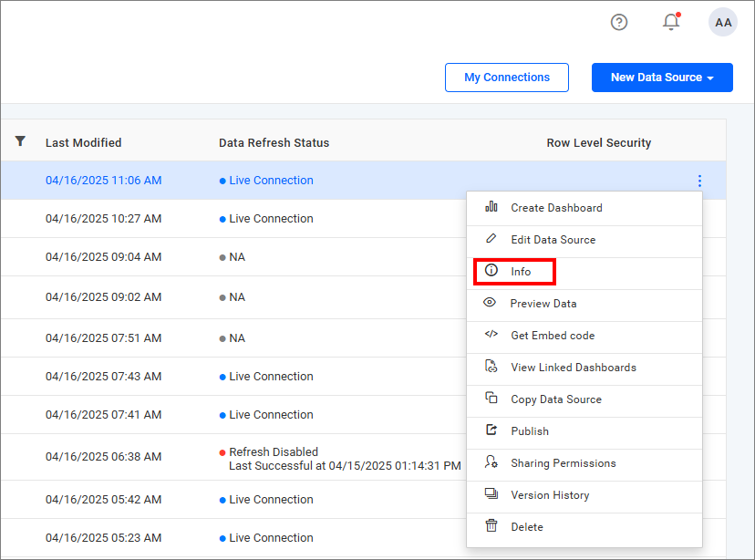Click the My Connections button
The height and width of the screenshot is (560, 755).
click(x=506, y=78)
